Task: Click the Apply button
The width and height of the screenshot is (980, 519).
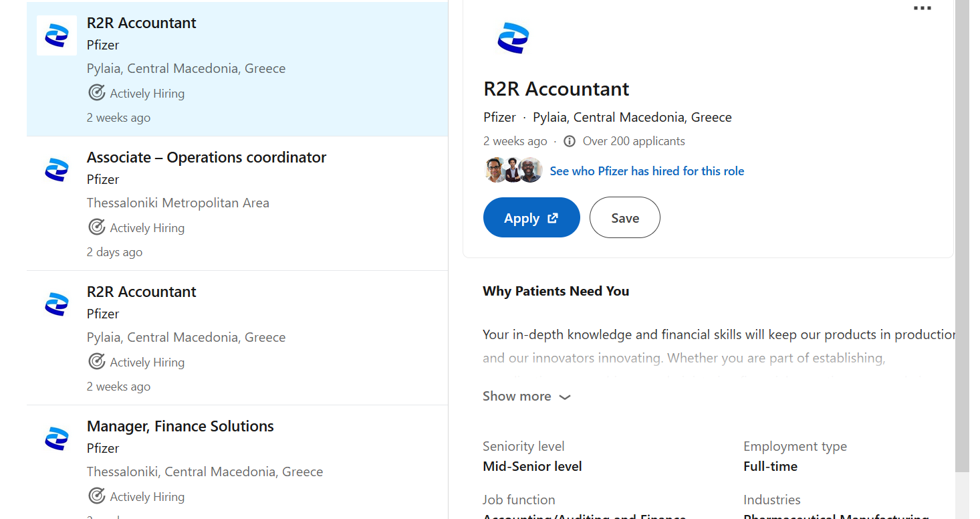Action: (x=531, y=217)
